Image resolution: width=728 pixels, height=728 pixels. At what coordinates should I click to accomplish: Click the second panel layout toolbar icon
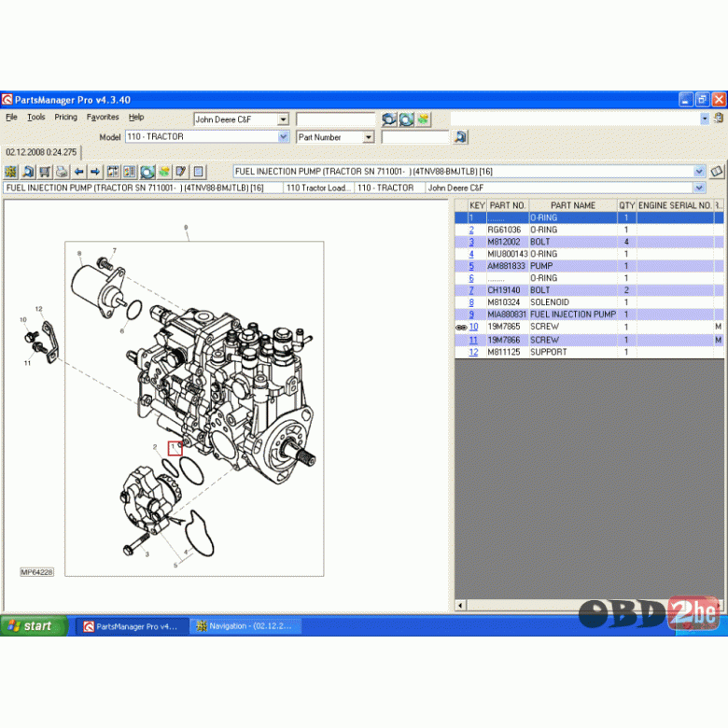(x=130, y=172)
